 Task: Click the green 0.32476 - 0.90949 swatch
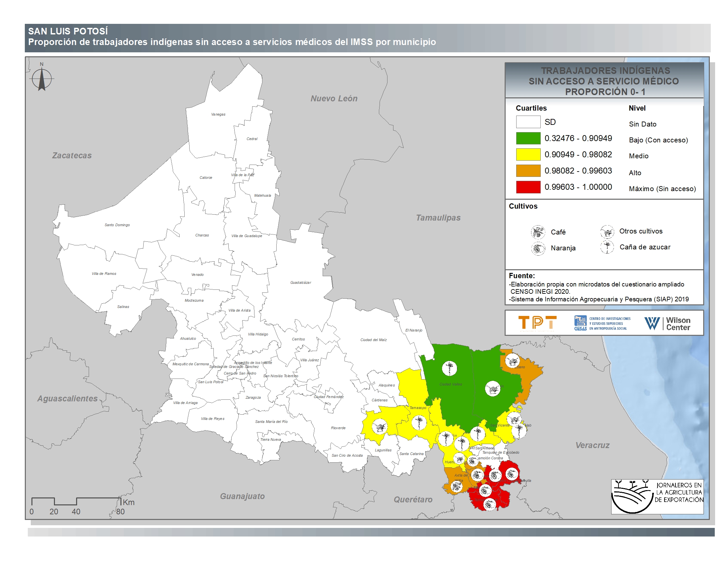click(528, 138)
